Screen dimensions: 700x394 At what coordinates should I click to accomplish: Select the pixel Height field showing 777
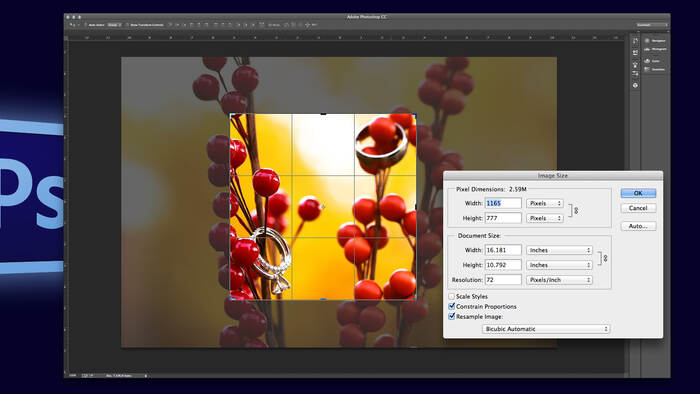(503, 218)
